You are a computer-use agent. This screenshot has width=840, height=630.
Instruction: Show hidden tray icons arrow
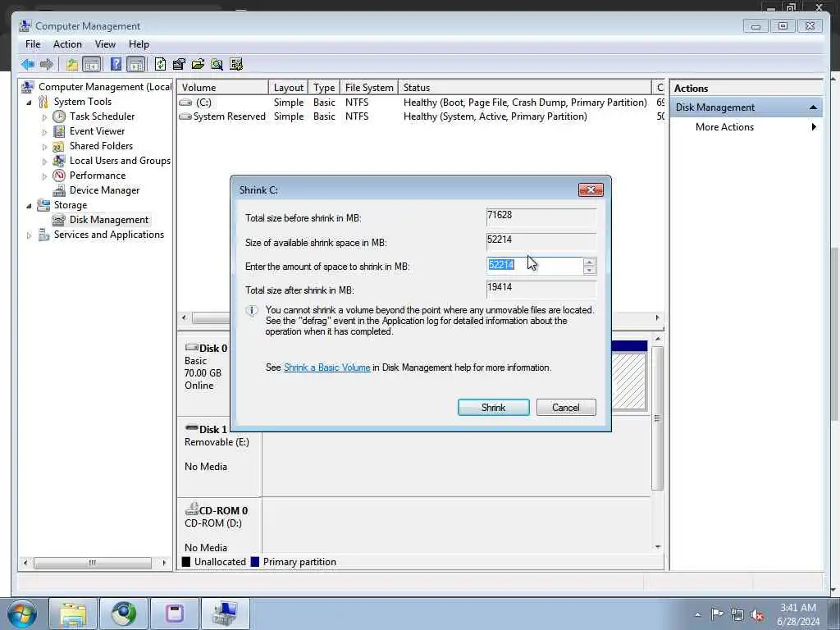pos(697,614)
